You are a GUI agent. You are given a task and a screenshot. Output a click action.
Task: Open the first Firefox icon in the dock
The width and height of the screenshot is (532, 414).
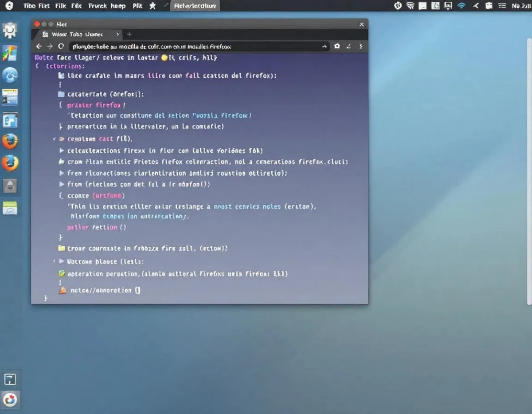pyautogui.click(x=10, y=142)
